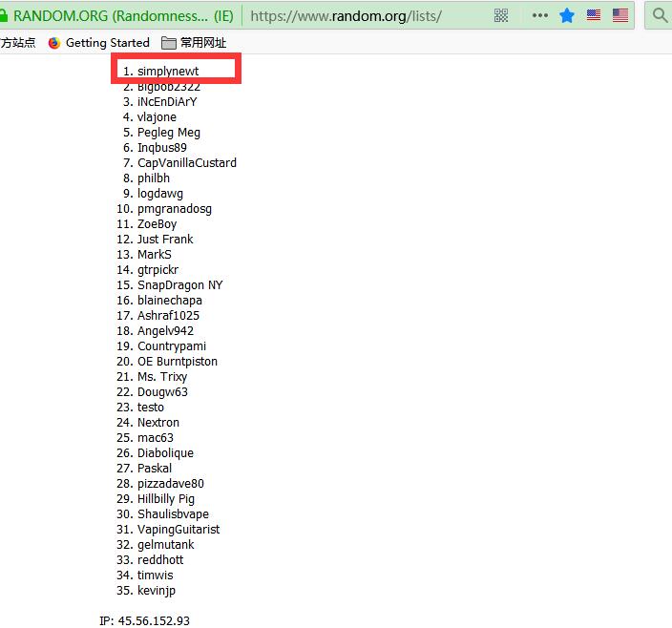Open the 方站点 bookmark

(17, 43)
